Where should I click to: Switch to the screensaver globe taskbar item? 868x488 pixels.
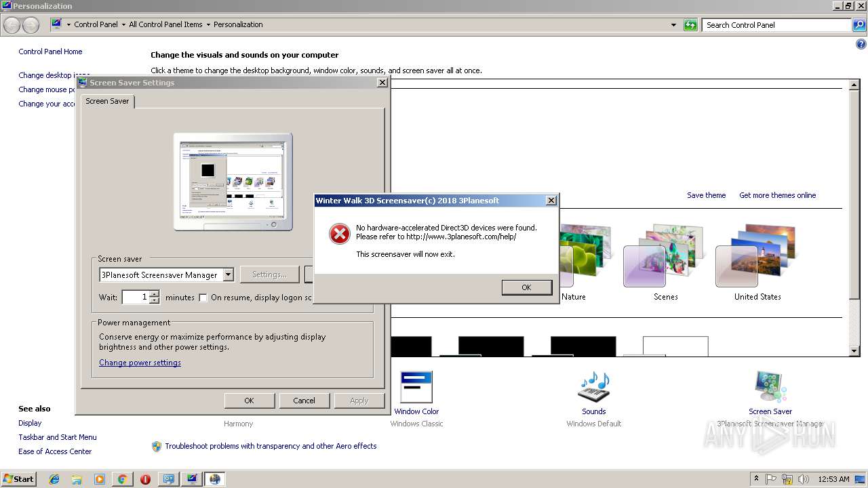215,479
